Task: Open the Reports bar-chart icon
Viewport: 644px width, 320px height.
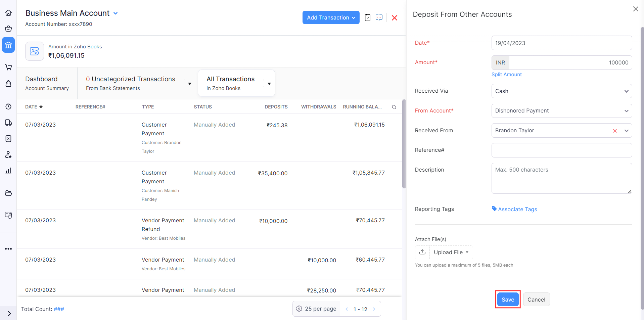Action: 8,171
